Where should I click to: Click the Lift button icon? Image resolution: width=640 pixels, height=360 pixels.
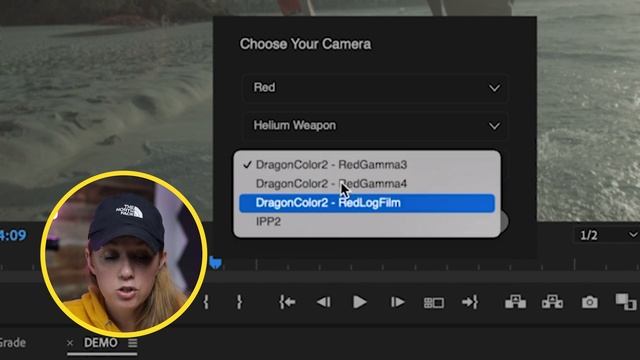click(516, 302)
